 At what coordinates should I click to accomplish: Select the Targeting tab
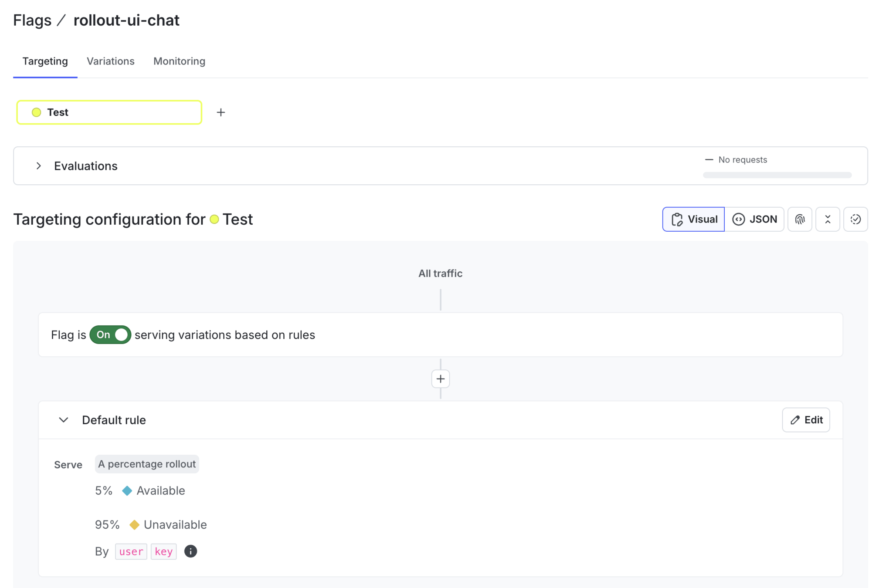[x=45, y=61]
